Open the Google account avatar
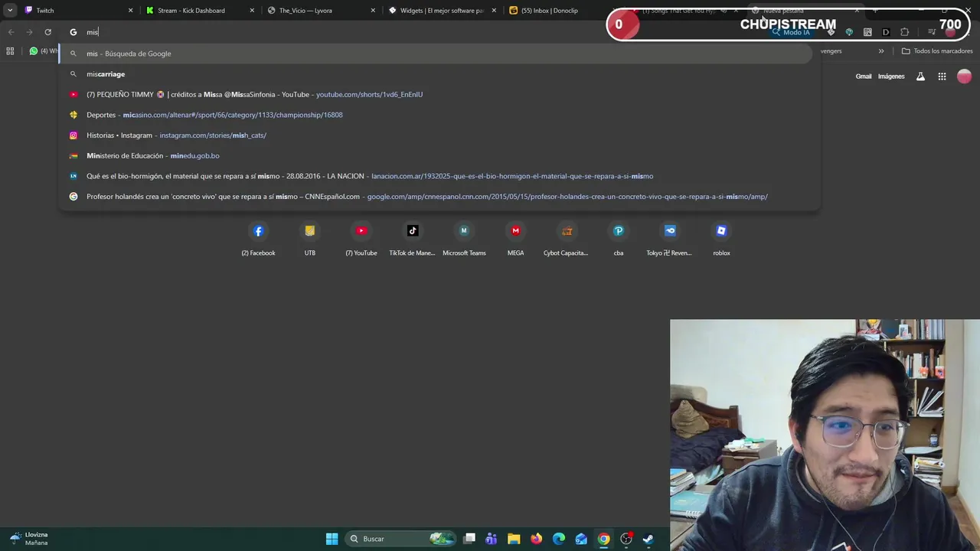 (x=964, y=77)
